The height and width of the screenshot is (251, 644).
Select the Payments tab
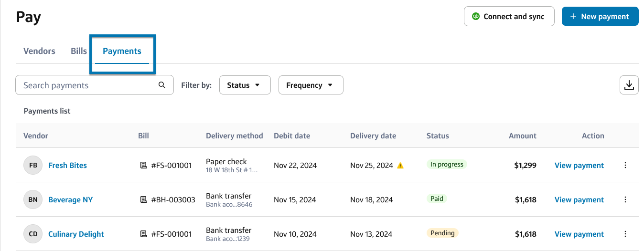(122, 51)
